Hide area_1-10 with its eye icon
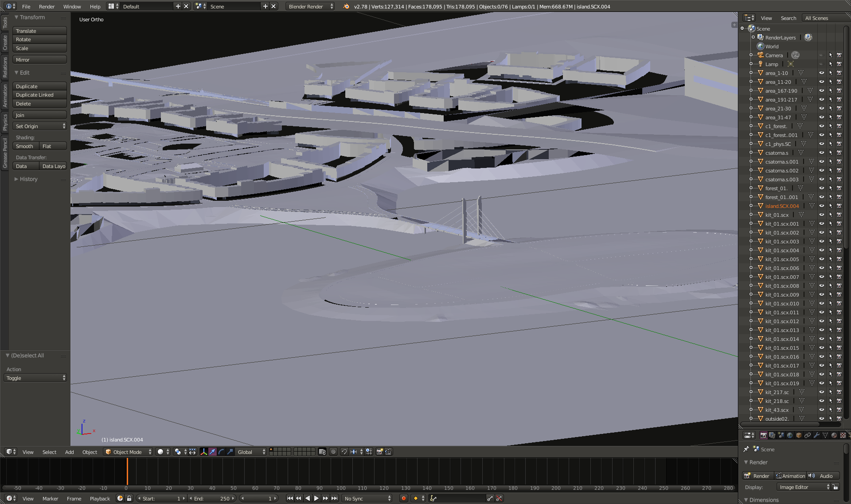Viewport: 851px width, 504px height. (x=821, y=73)
